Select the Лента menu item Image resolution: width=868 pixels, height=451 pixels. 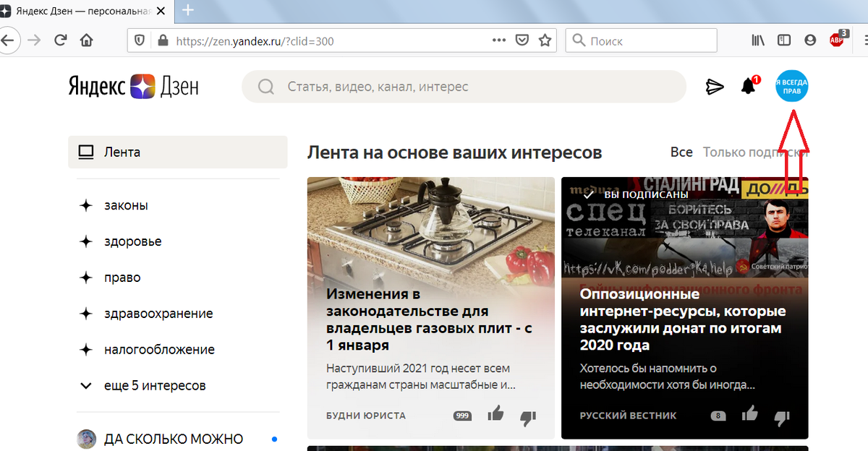pyautogui.click(x=178, y=153)
